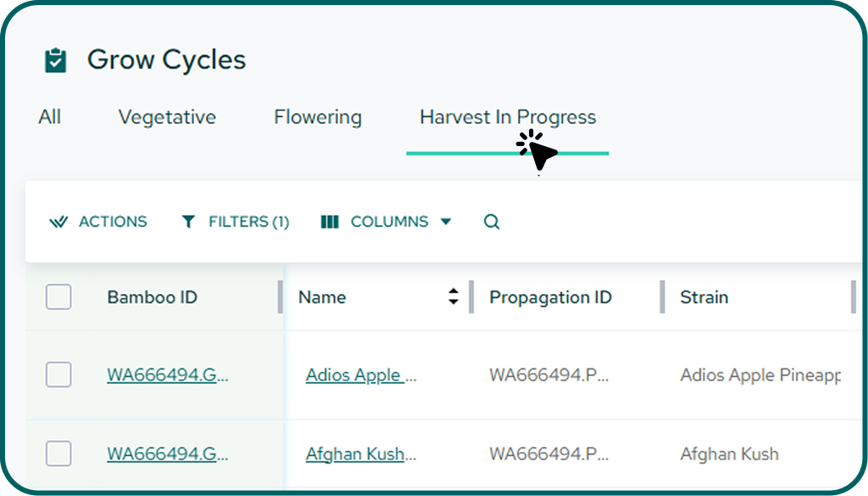Open the Actions double-check icon
The height and width of the screenshot is (496, 868).
(59, 222)
